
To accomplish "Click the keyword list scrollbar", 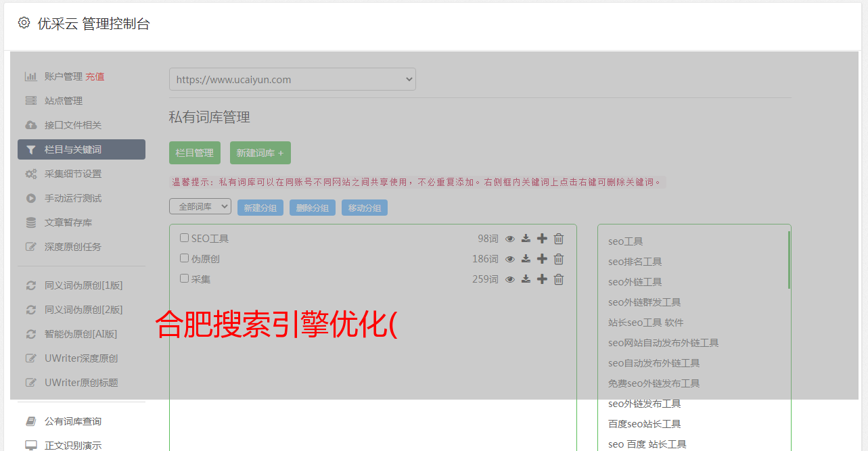I will 789,260.
